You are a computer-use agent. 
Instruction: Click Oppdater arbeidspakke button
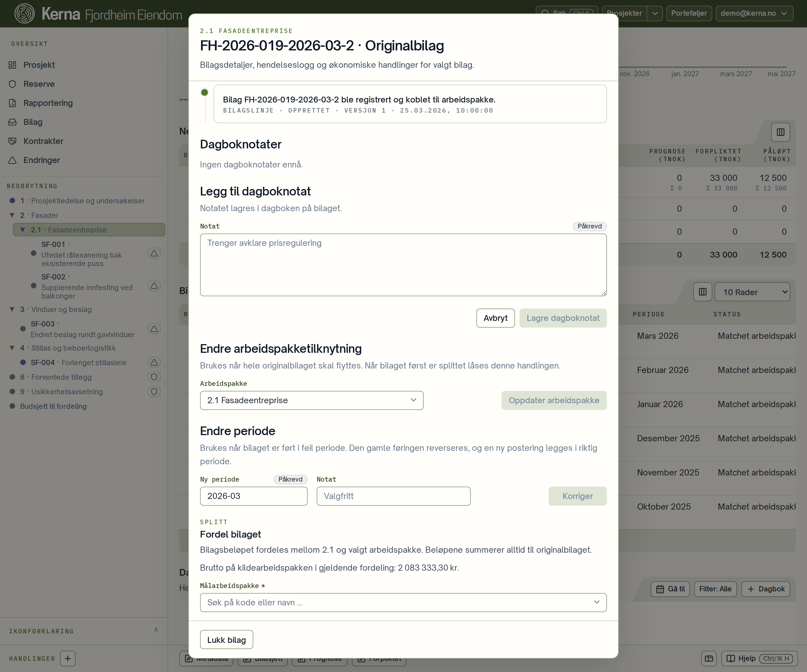point(554,400)
